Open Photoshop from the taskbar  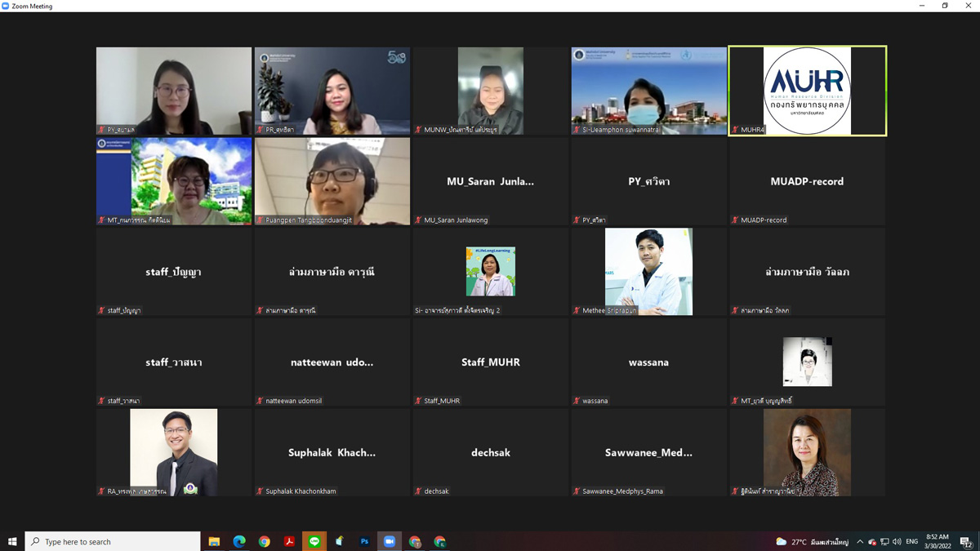pyautogui.click(x=364, y=542)
